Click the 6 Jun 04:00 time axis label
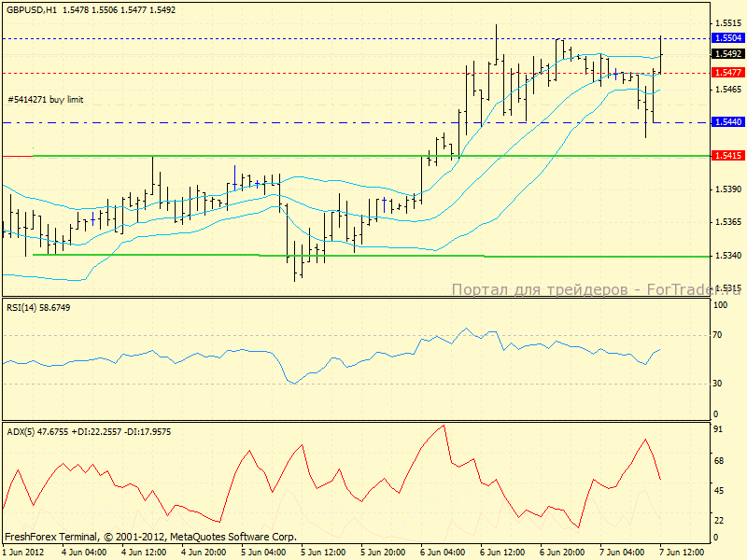747x560 pixels. click(x=443, y=552)
